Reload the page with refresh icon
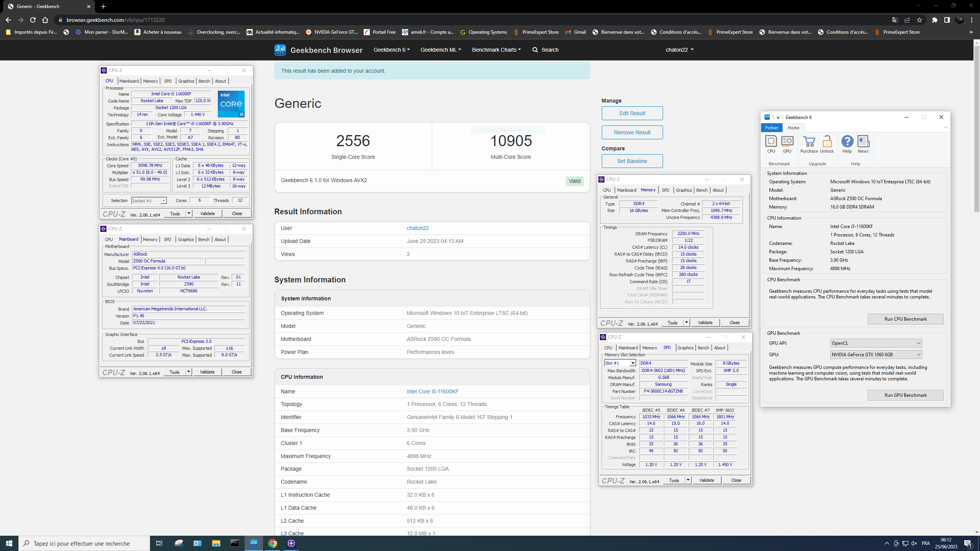 (x=33, y=20)
